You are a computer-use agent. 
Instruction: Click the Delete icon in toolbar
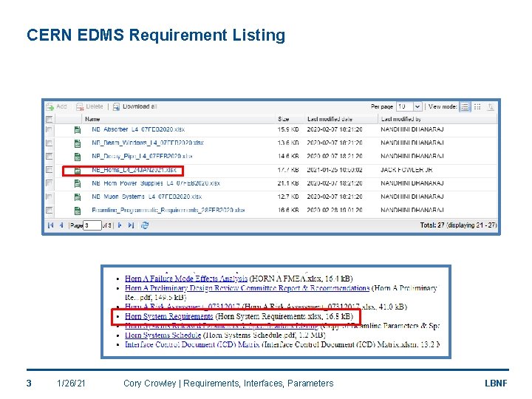pos(80,107)
